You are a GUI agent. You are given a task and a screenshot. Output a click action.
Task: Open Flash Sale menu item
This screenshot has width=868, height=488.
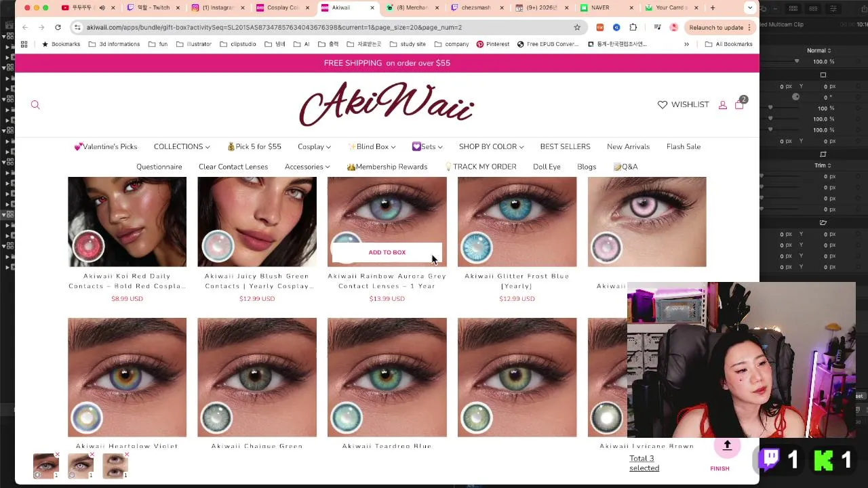point(684,146)
